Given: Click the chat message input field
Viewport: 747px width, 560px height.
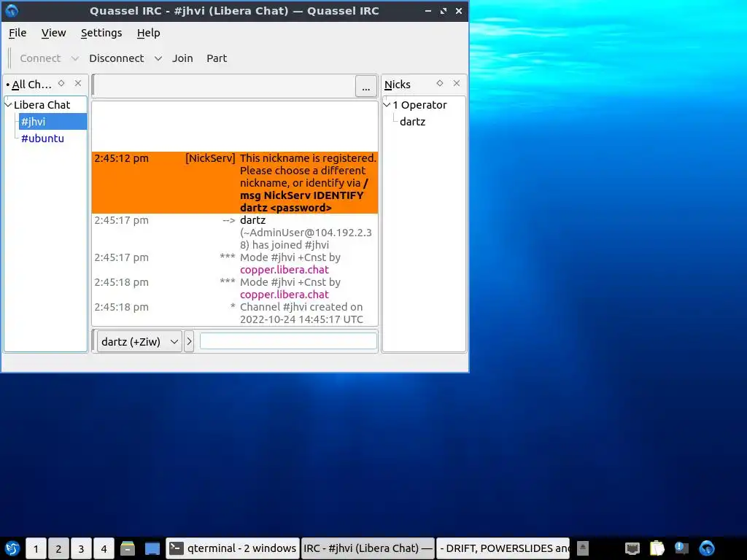Looking at the screenshot, I should click(288, 341).
